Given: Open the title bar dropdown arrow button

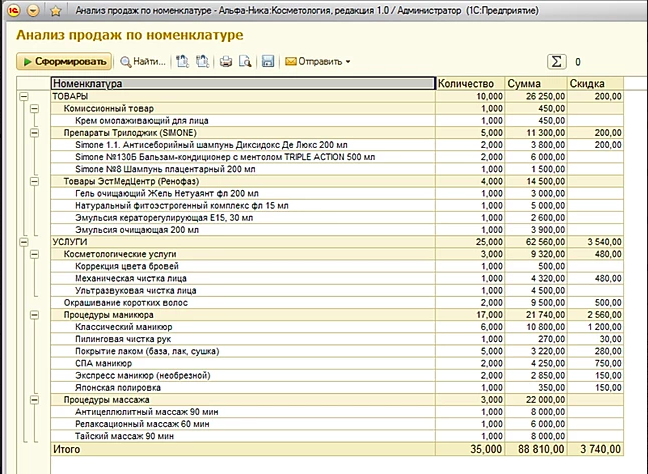Looking at the screenshot, I should [33, 11].
